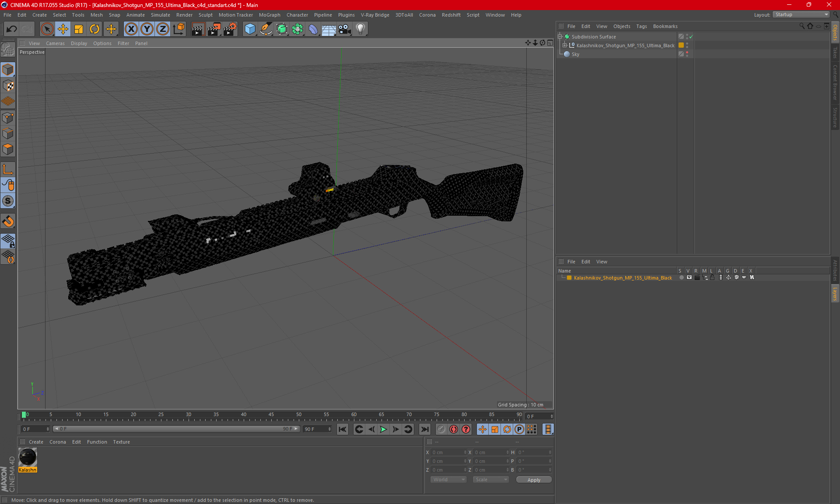Open Edit Render Settings icon

tap(230, 29)
